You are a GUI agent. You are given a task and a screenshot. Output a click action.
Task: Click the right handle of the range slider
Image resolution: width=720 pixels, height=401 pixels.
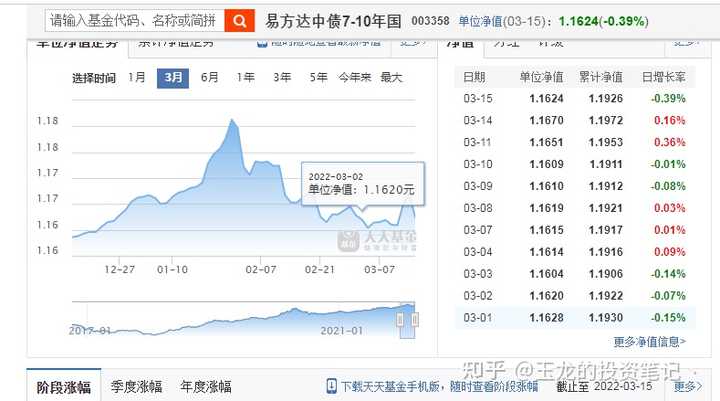point(415,319)
